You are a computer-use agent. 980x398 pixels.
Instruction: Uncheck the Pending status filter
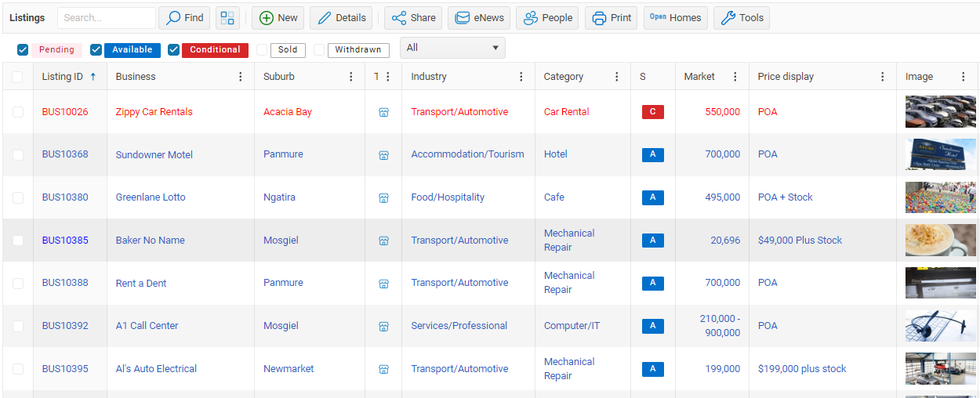(23, 50)
